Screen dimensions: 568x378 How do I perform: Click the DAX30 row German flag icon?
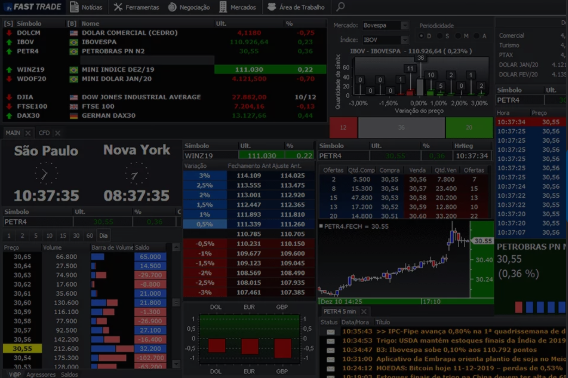[74, 116]
